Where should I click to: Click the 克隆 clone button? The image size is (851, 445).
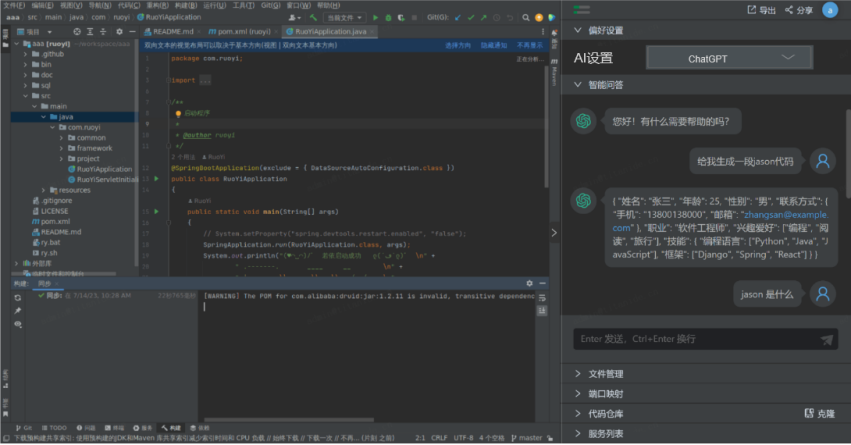click(819, 413)
